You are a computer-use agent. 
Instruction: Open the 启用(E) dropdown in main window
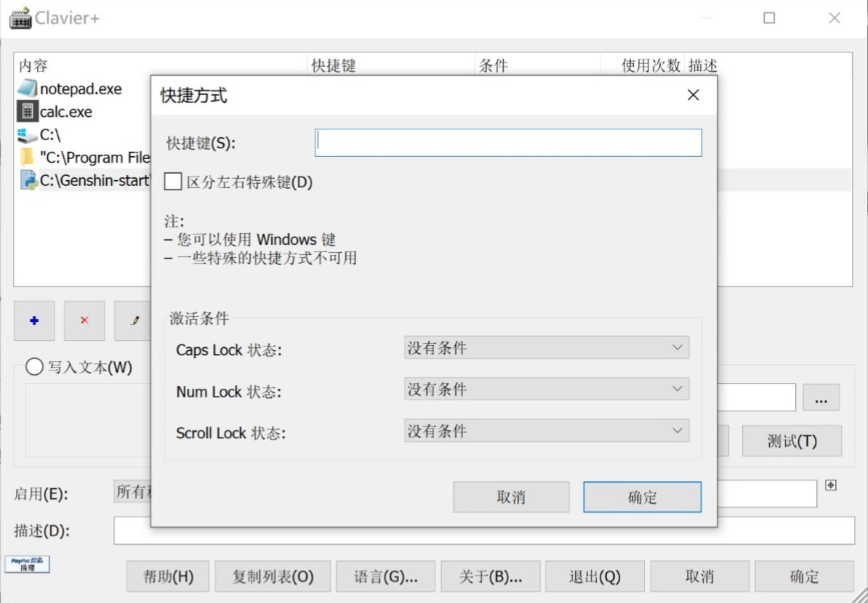point(132,491)
